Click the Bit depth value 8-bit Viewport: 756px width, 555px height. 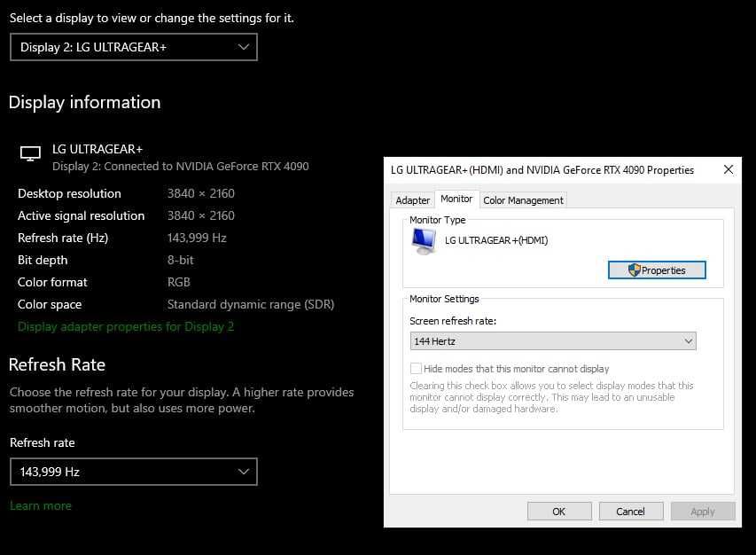coord(181,260)
